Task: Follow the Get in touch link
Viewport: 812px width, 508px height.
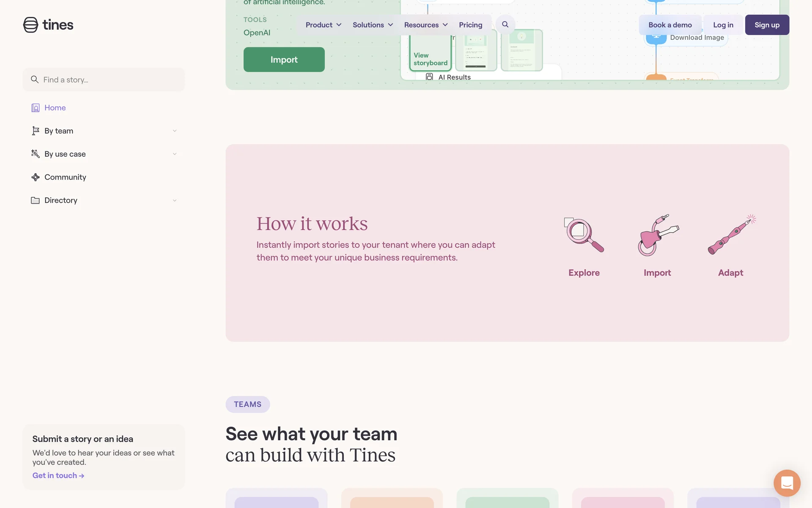Action: (58, 476)
